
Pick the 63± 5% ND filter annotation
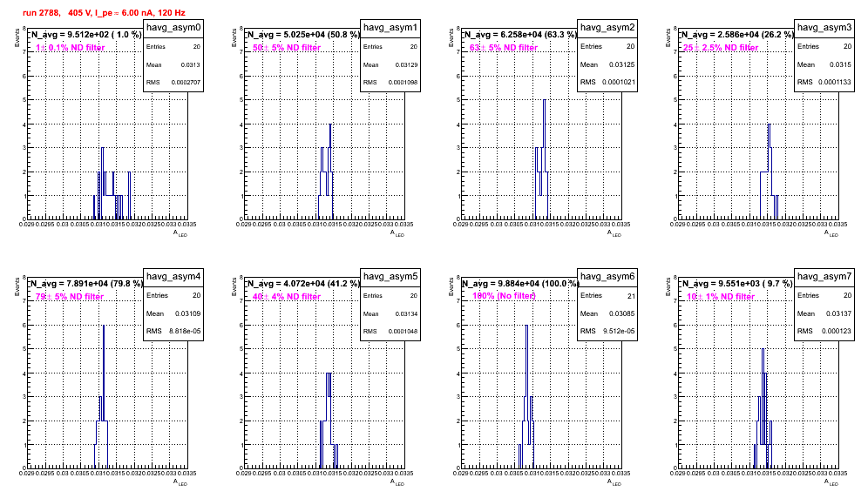[504, 48]
